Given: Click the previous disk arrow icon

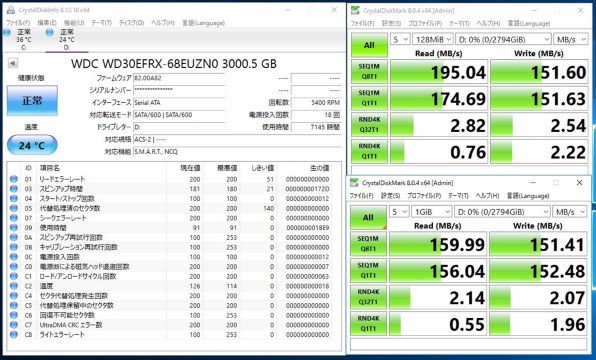Looking at the screenshot, I should [13, 63].
